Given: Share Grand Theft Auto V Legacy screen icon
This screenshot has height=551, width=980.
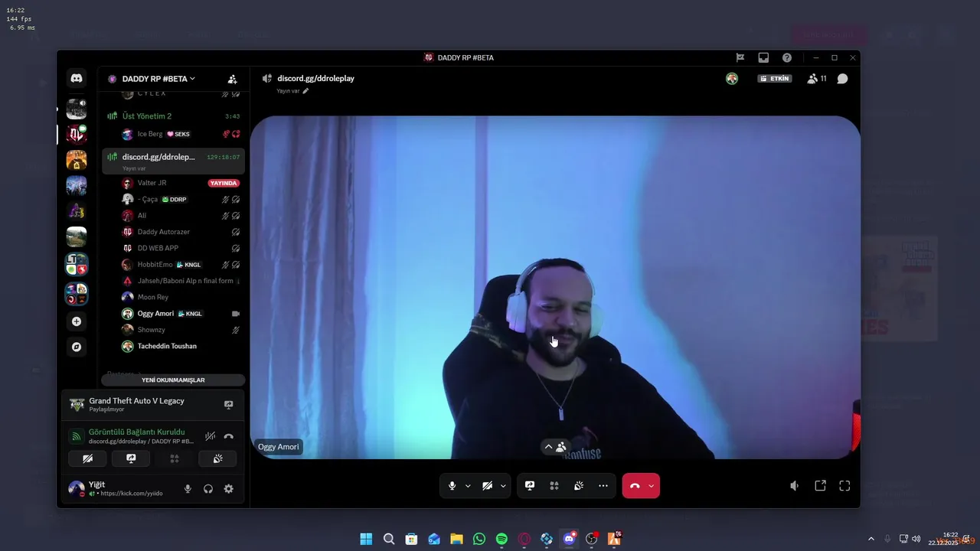Looking at the screenshot, I should (x=228, y=405).
